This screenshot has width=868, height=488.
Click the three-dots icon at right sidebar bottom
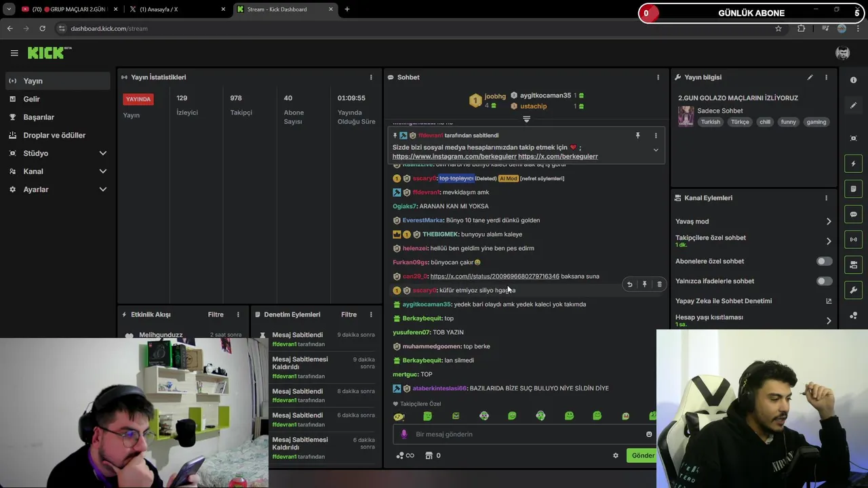click(x=854, y=315)
